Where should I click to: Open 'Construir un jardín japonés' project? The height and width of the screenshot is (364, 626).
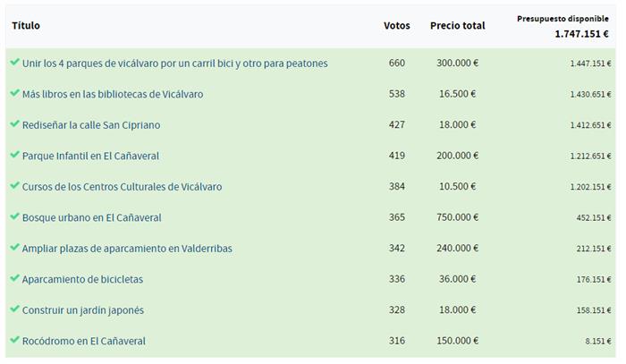[x=82, y=310]
